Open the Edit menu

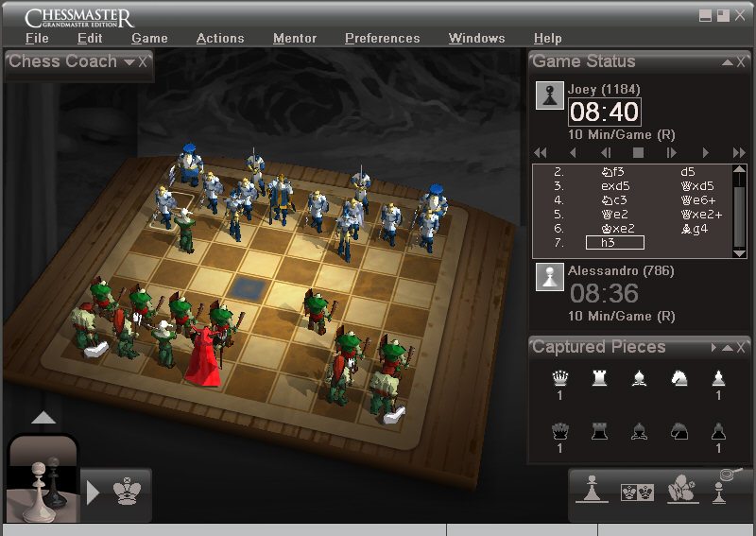(90, 39)
